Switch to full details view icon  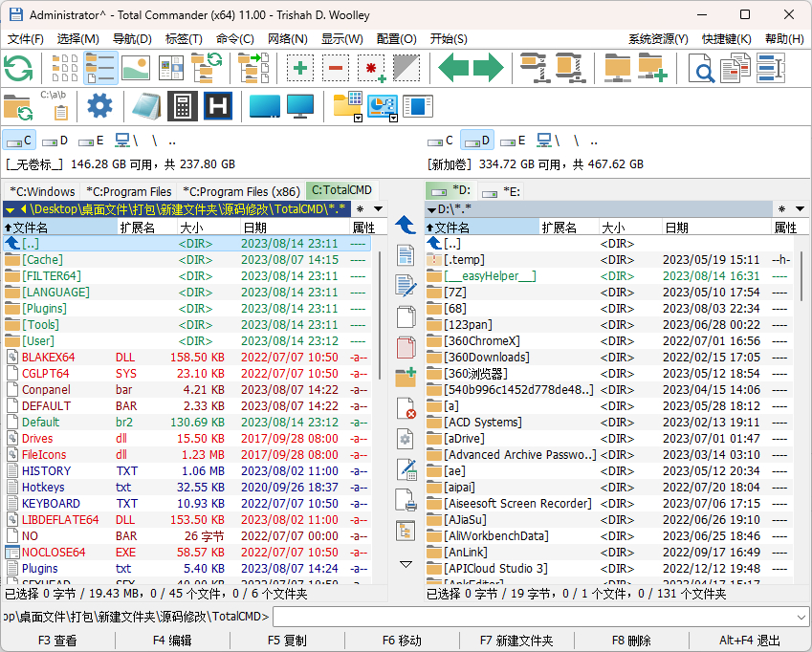100,68
